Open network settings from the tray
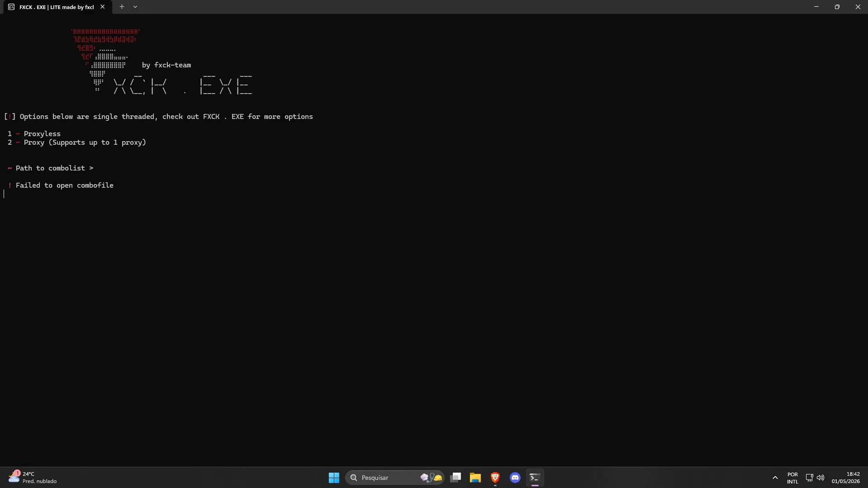868x488 pixels. pyautogui.click(x=809, y=478)
